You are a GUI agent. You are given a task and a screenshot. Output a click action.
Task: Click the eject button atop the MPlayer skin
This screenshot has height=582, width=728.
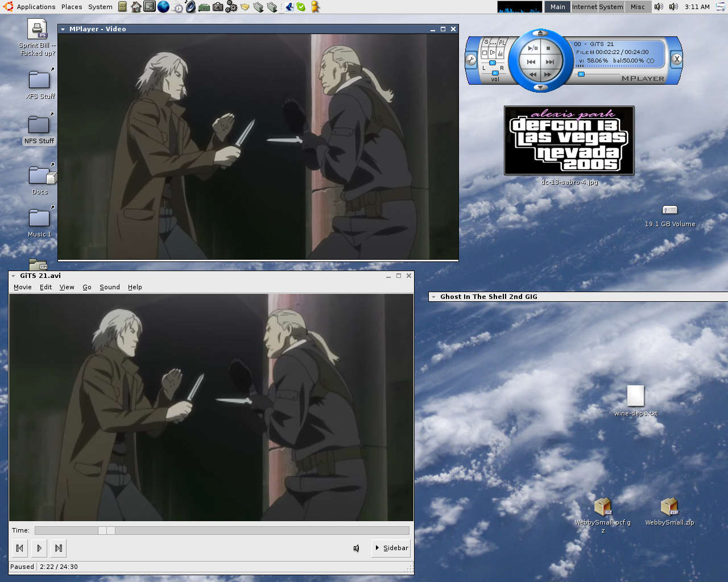(x=540, y=32)
